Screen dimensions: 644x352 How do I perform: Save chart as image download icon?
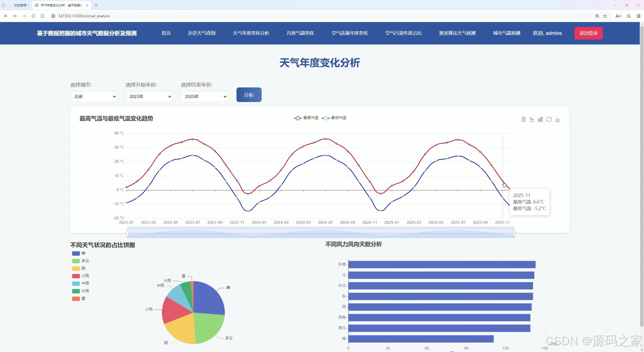click(558, 119)
